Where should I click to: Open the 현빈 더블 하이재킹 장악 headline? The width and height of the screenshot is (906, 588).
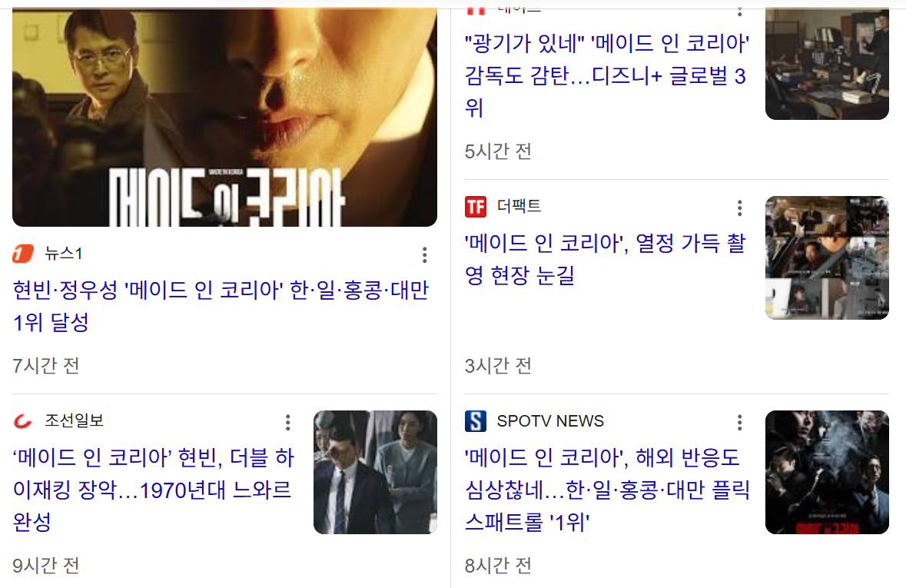pyautogui.click(x=154, y=490)
